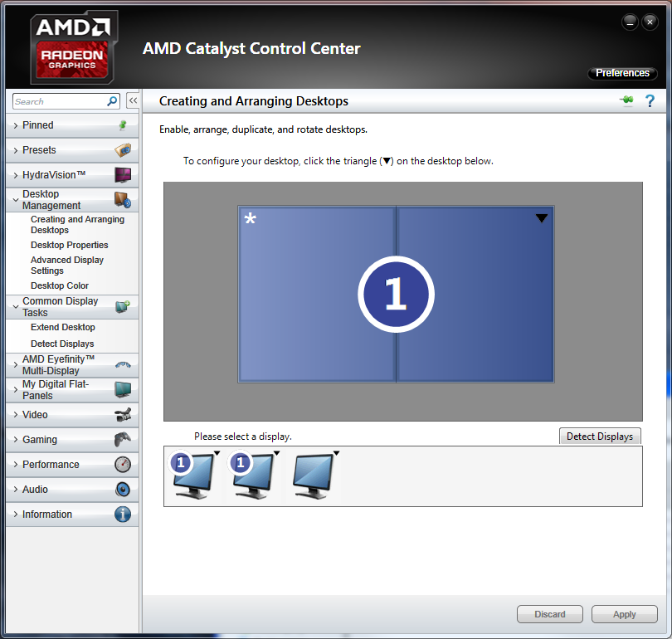Click the Presets sidebar icon
Image resolution: width=672 pixels, height=639 pixels.
pos(123,150)
